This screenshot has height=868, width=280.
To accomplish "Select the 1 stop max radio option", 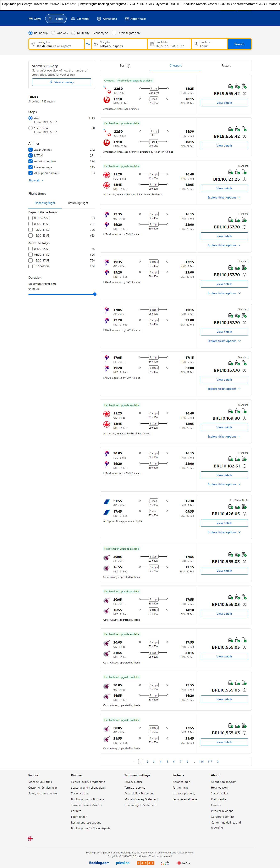I will (x=31, y=128).
